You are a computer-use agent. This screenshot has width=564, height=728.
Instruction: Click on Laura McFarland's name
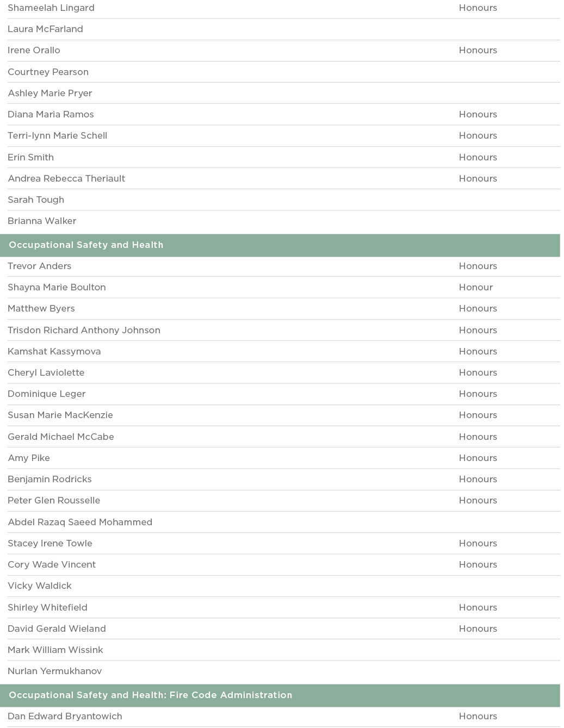(45, 29)
